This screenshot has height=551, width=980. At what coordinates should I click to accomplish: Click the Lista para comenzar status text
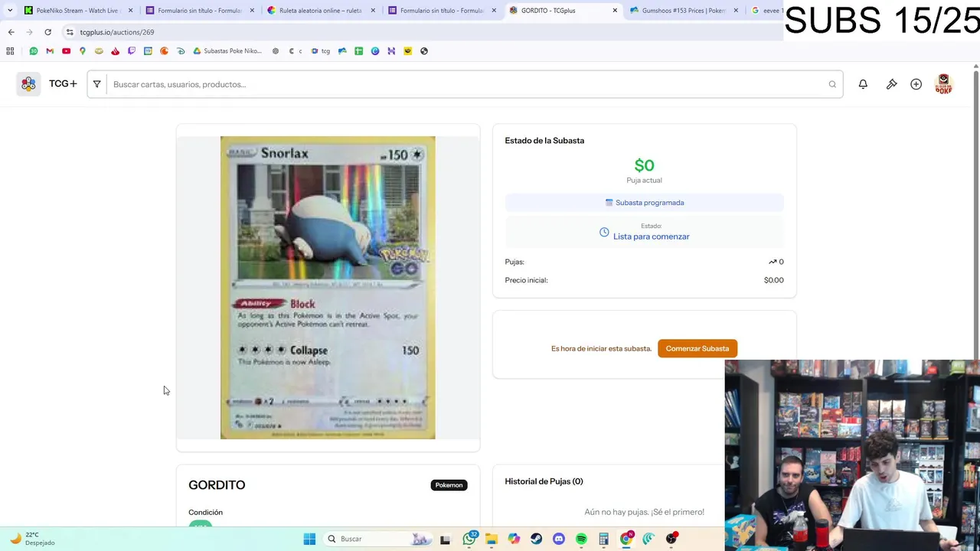[651, 236]
